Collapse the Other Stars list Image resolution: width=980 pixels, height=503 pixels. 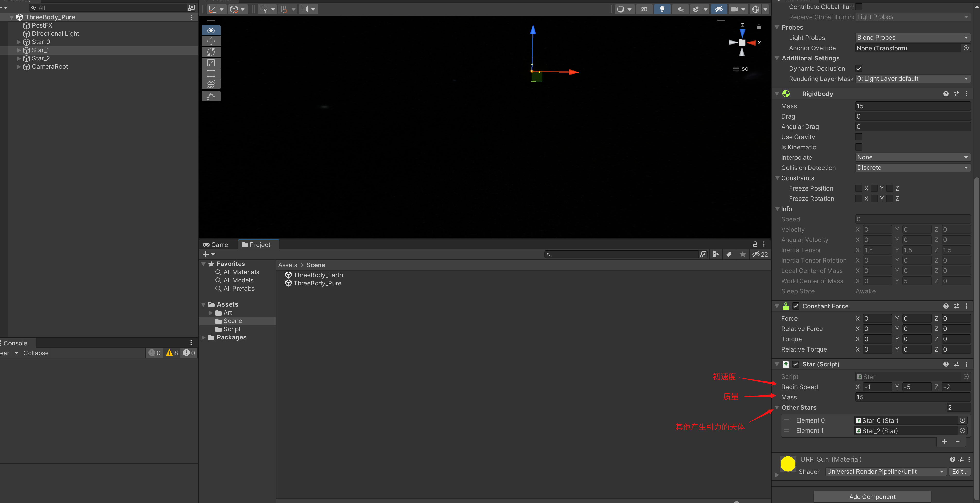(x=777, y=408)
